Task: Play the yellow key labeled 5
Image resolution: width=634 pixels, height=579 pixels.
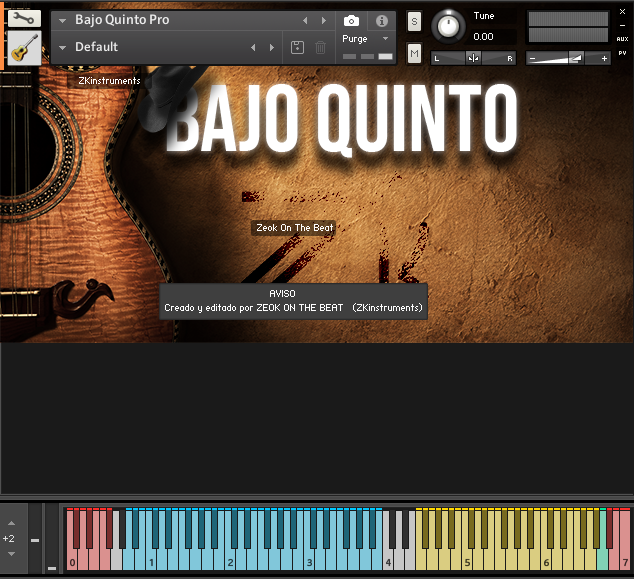Action: [467, 562]
